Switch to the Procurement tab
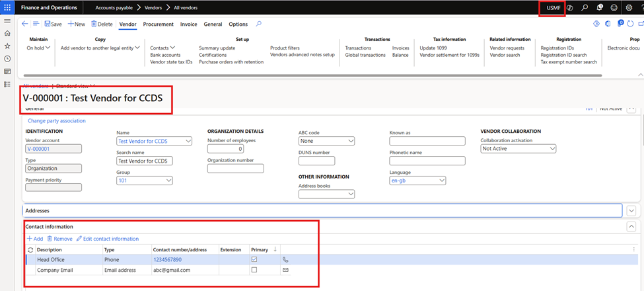Image resolution: width=644 pixels, height=291 pixels. point(158,24)
